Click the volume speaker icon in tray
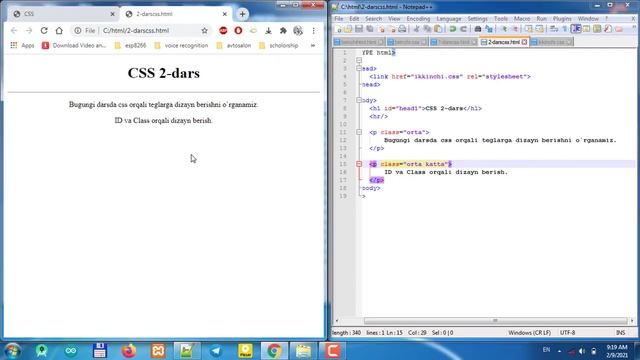The image size is (640, 360). pos(582,351)
